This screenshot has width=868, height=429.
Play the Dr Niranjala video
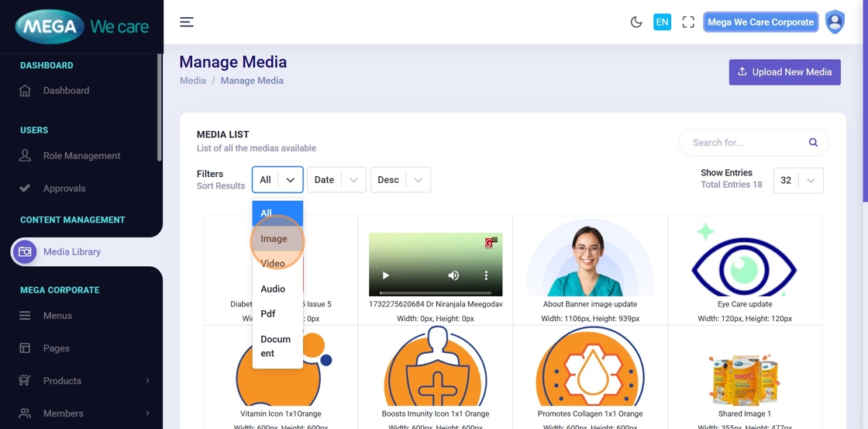(386, 275)
